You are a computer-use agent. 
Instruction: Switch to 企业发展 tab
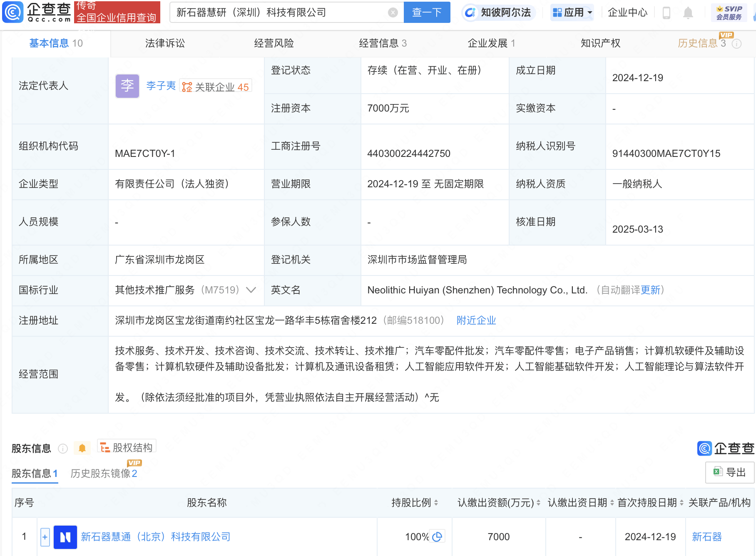[491, 43]
